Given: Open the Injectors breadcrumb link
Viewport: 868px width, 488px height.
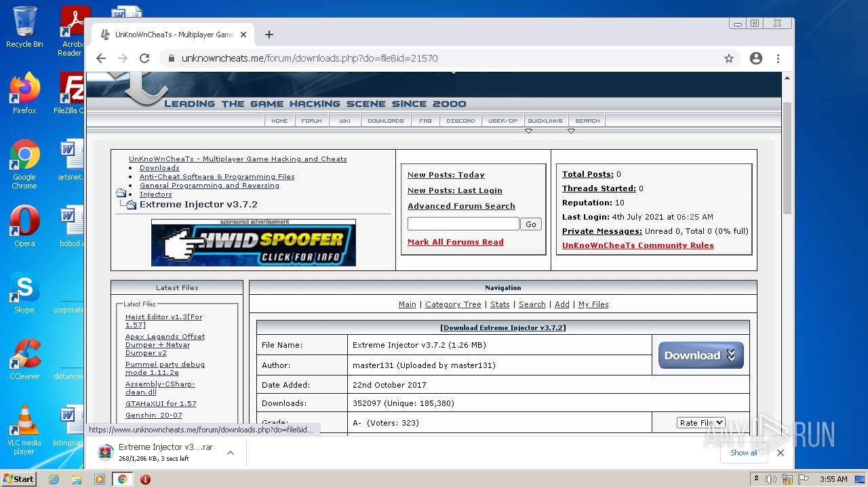Looking at the screenshot, I should (x=156, y=195).
